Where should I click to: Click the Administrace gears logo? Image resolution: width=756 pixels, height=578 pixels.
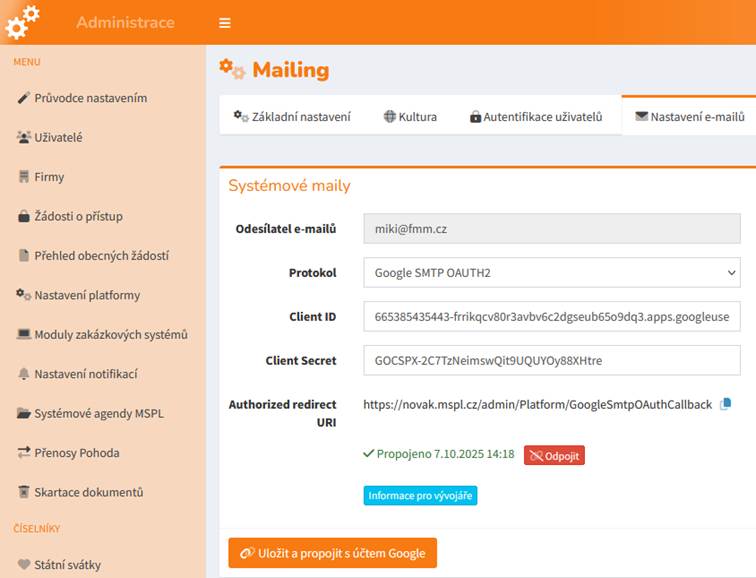coord(22,22)
